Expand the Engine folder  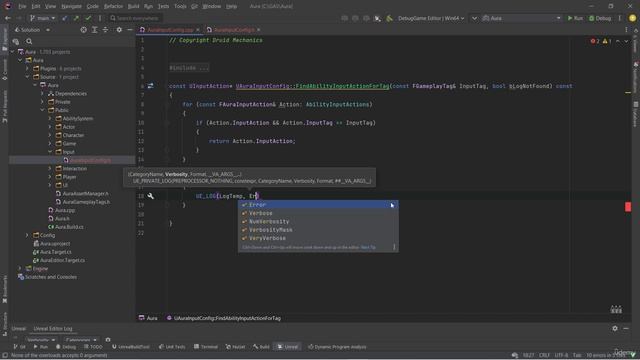pos(20,268)
